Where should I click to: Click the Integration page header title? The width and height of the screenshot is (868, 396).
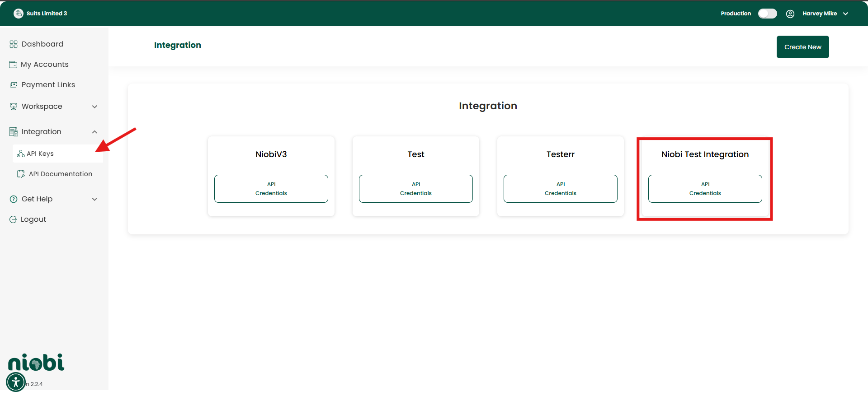[x=178, y=45]
